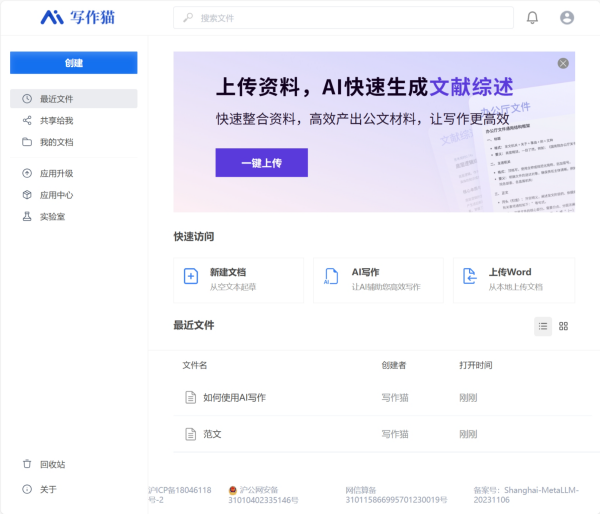The height and width of the screenshot is (514, 600).
Task: Open the 回收站 recycle bin
Action: tap(52, 464)
